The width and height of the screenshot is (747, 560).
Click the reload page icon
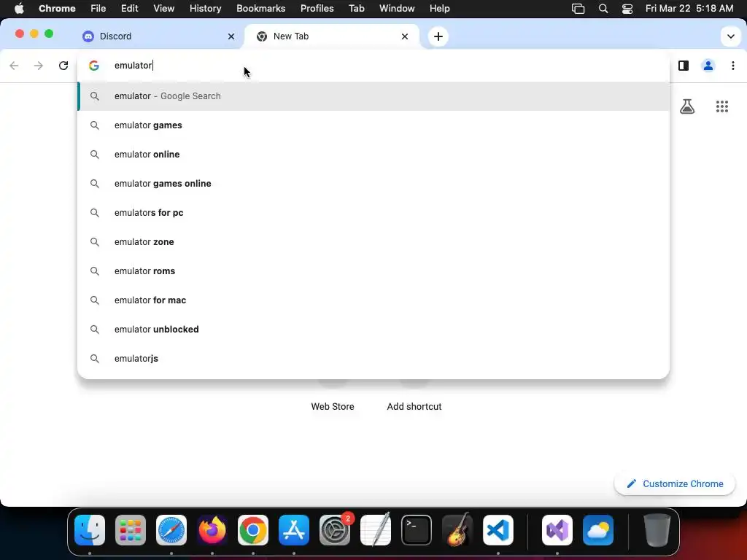point(63,66)
